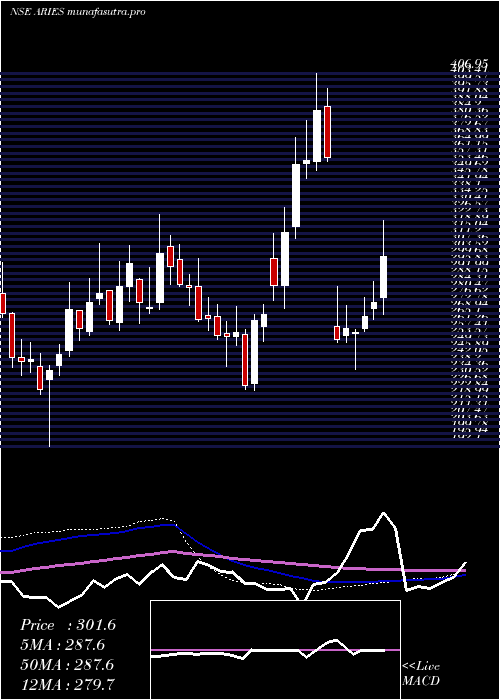Click the red candle at the chart's peak
This screenshot has height=700, width=500.
tap(328, 132)
